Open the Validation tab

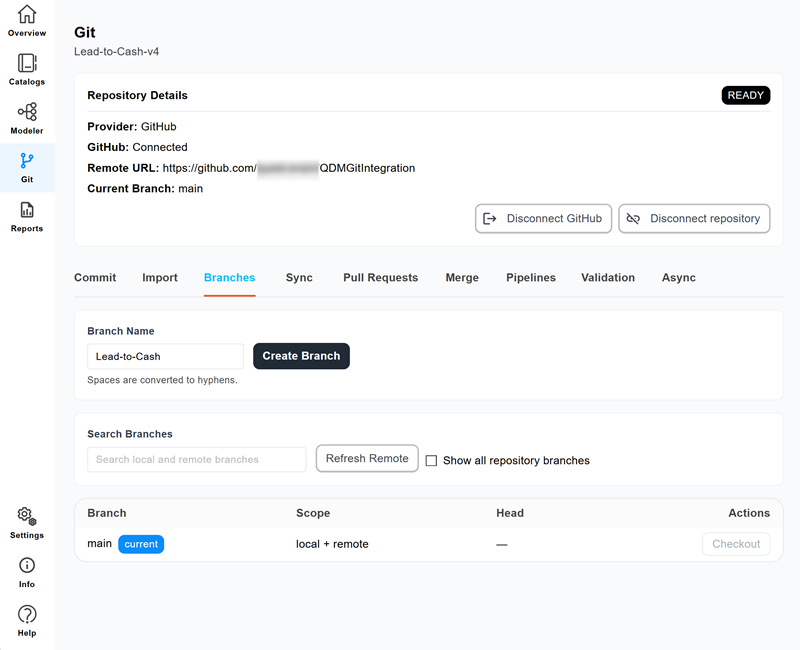coord(608,278)
